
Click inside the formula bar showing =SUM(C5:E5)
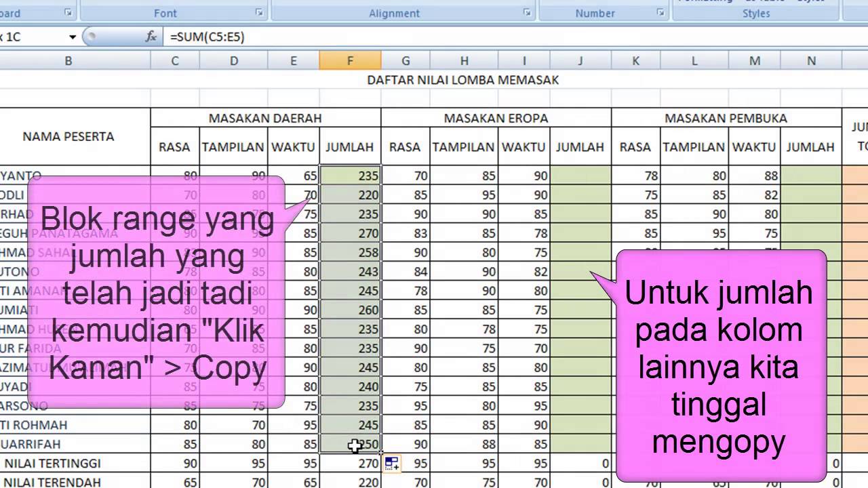515,37
